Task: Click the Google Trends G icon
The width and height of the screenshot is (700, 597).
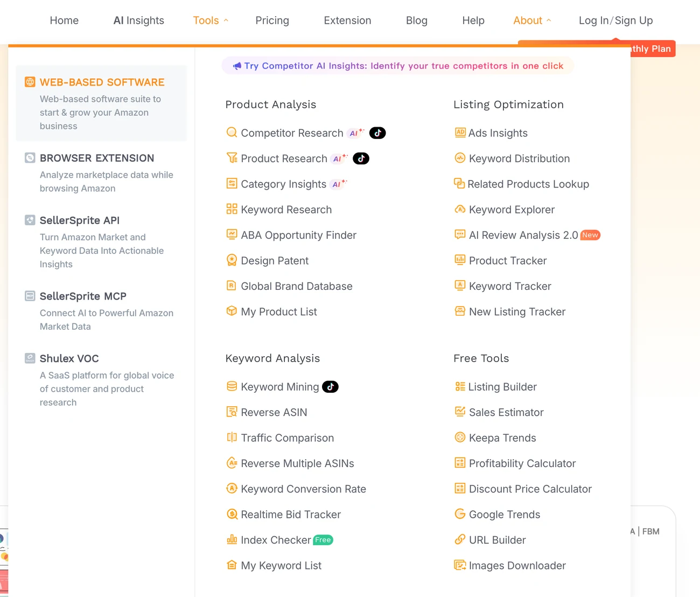Action: pyautogui.click(x=460, y=514)
